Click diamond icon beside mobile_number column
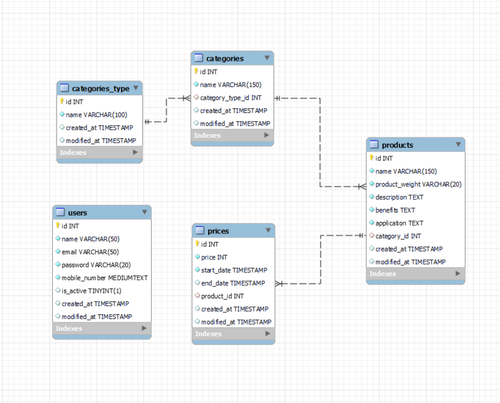 (58, 277)
